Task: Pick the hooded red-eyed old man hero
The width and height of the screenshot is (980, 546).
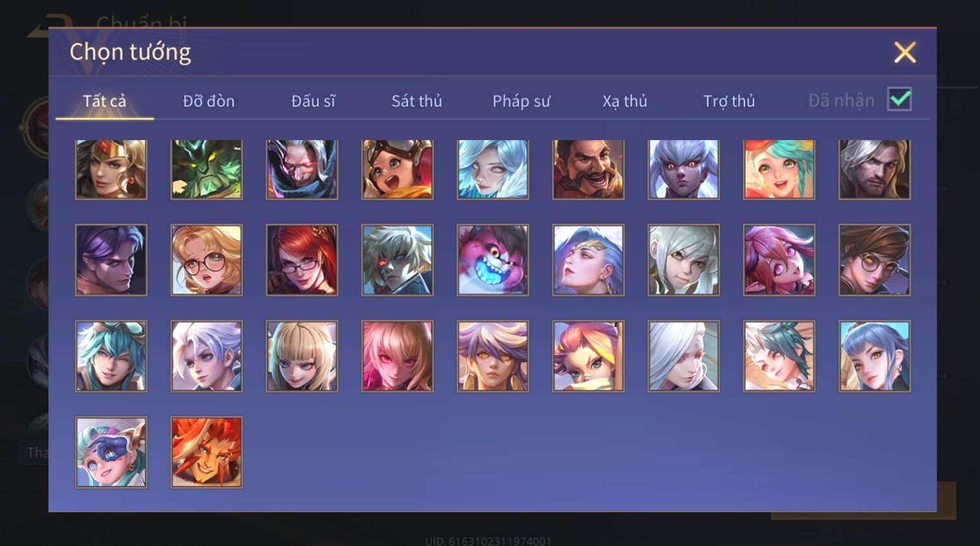Action: pos(302,169)
